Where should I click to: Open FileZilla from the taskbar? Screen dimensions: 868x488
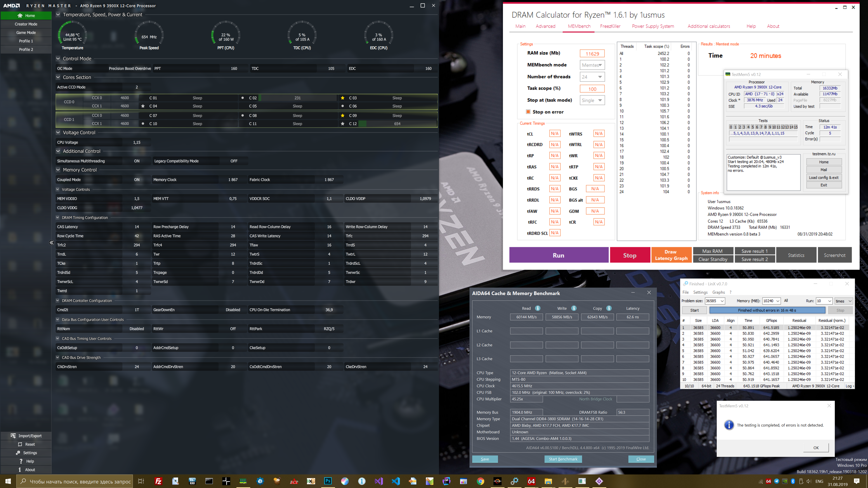click(x=158, y=481)
